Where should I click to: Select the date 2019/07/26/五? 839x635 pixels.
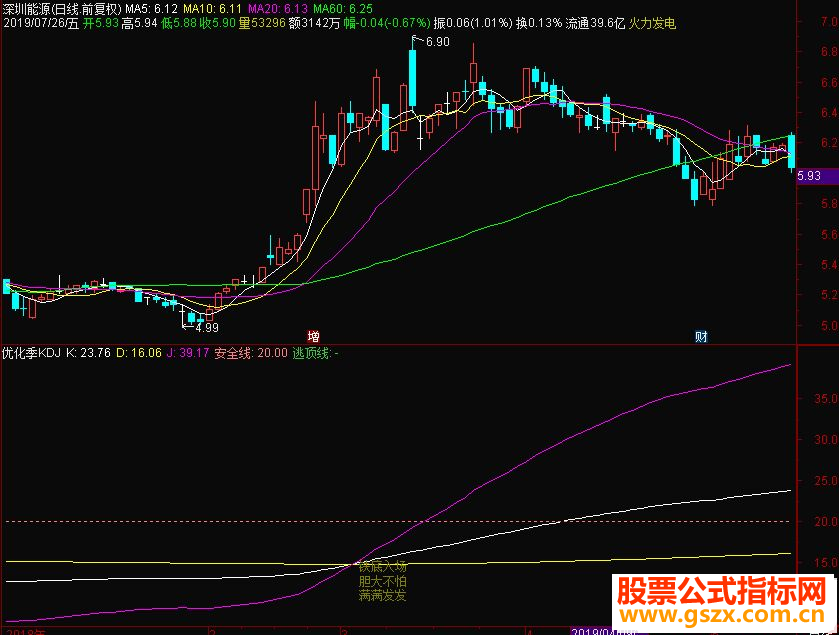click(41, 23)
